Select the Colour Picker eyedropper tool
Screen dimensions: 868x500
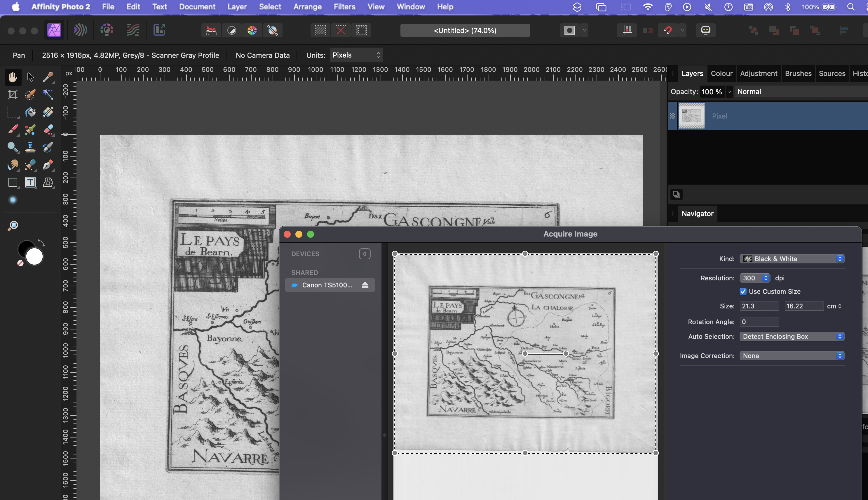[x=48, y=77]
